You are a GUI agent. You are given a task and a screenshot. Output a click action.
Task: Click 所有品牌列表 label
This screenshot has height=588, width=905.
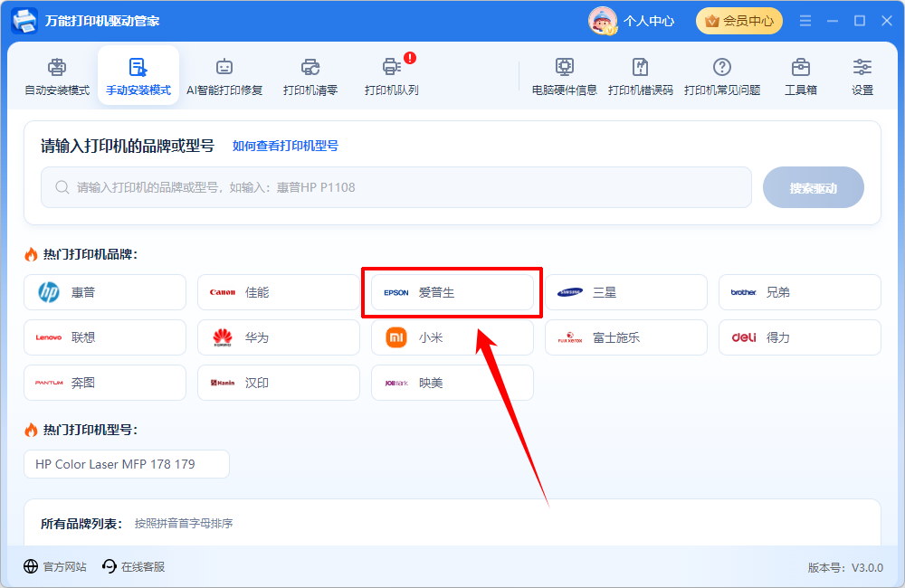pyautogui.click(x=81, y=524)
